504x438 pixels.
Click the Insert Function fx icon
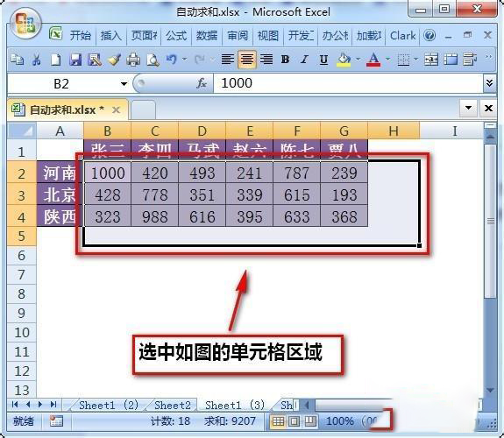pos(202,83)
